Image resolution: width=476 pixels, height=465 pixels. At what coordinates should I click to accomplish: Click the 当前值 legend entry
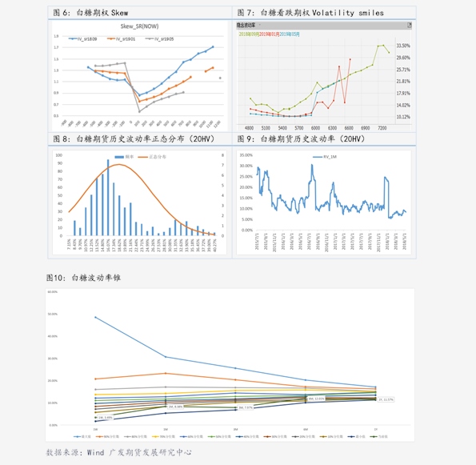coord(379,436)
